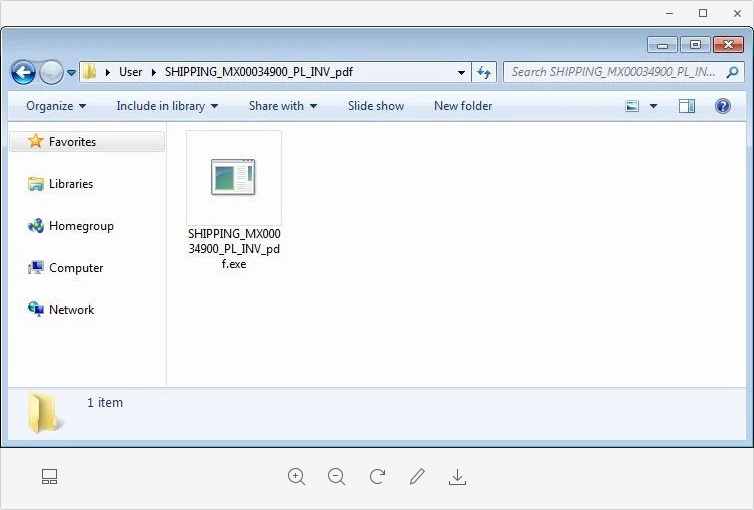
Task: Select SHIPPING_MX00034900_PL_INV_pdf in address path
Action: [259, 72]
